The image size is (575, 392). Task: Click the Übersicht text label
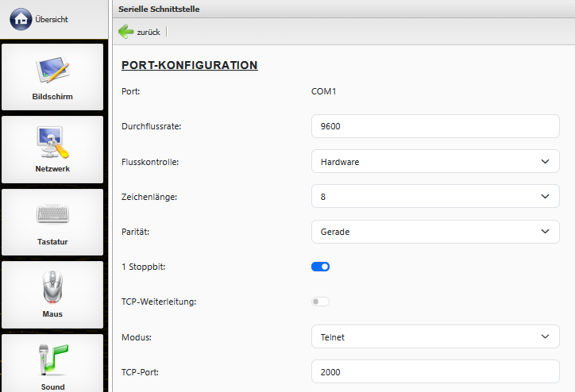(x=57, y=19)
